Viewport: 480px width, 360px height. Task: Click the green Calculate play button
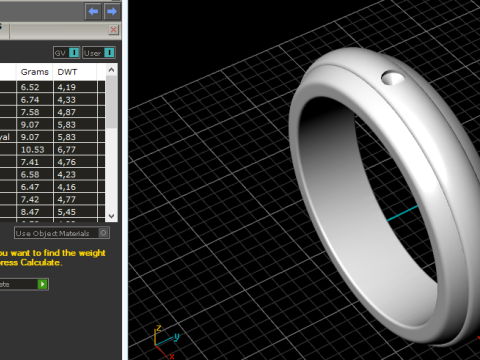coord(42,284)
